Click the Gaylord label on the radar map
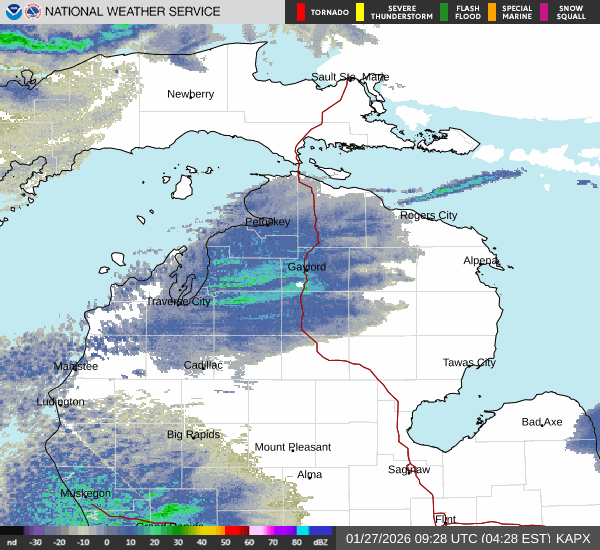The width and height of the screenshot is (600, 550). 307,268
